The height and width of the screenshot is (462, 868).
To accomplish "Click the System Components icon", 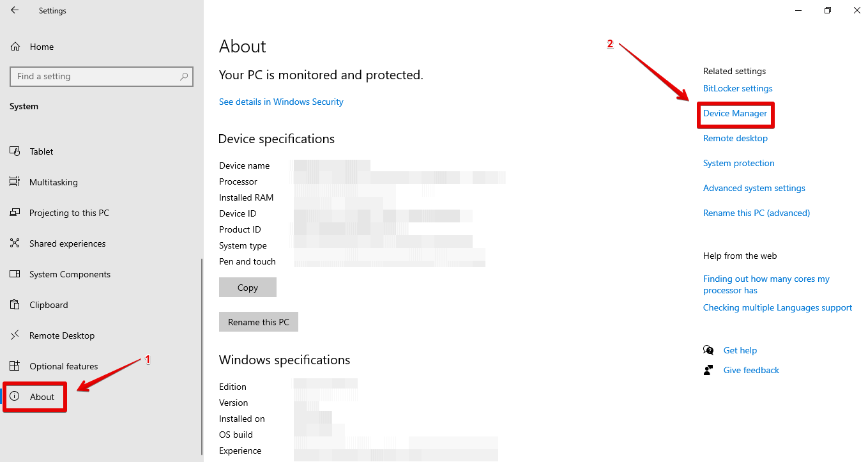I will [15, 274].
